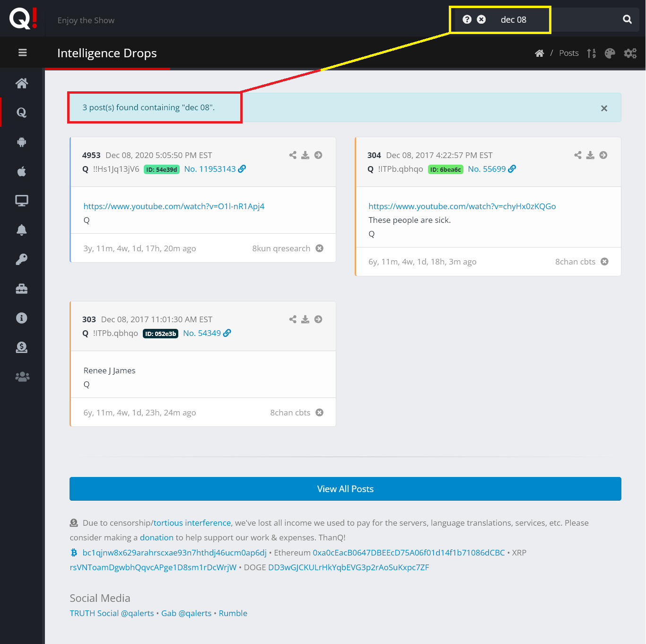Viewport: 646px width, 644px height.
Task: Open the Rumble link
Action: click(x=233, y=613)
